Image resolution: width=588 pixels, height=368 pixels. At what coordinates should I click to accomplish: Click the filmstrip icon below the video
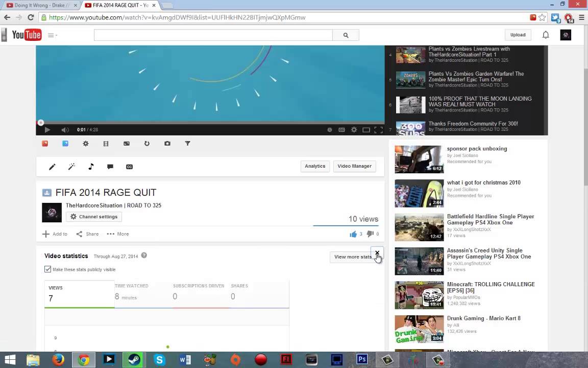(106, 144)
